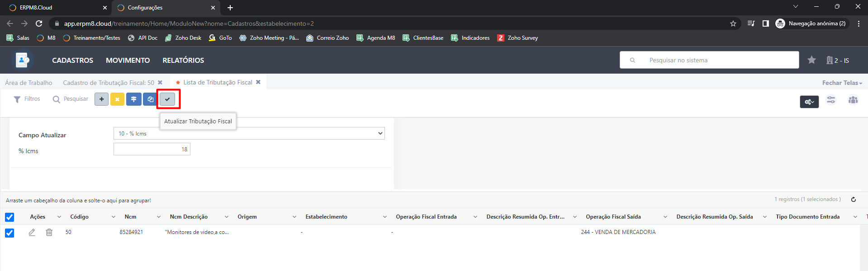Screen dimensions: 868x271
Task: Click the % Icms value field
Action: (152, 150)
